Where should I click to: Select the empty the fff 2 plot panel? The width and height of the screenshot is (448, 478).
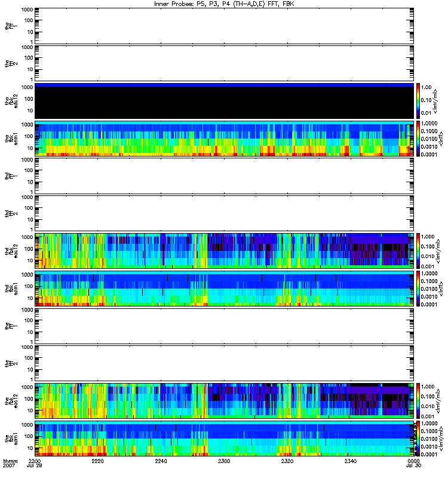pyautogui.click(x=224, y=363)
